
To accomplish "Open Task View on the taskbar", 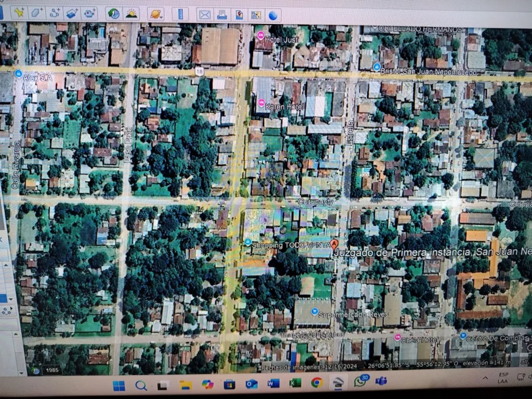I will (x=163, y=385).
